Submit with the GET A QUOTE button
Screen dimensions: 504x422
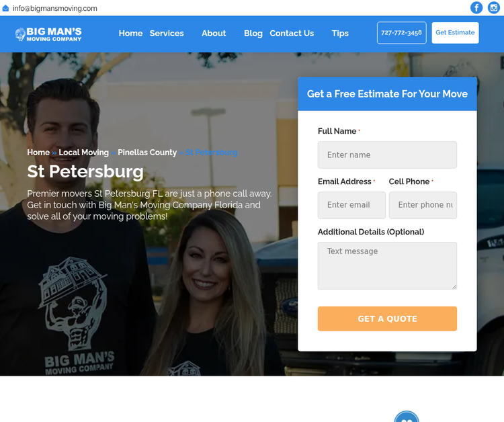[x=387, y=319]
